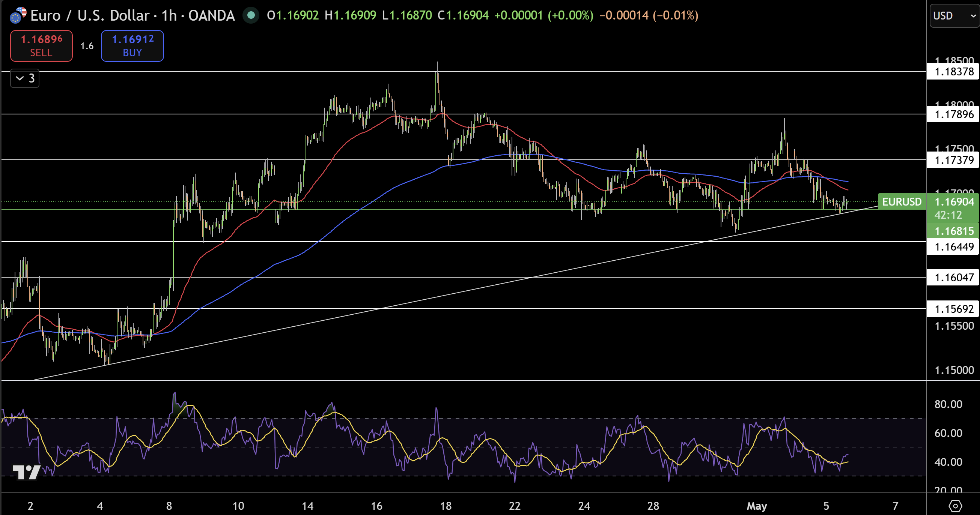Open the USD currency dropdown
The height and width of the screenshot is (515, 980).
(x=954, y=16)
